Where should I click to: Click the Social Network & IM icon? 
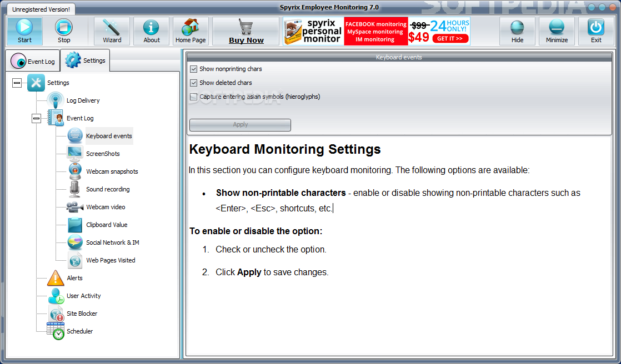75,242
